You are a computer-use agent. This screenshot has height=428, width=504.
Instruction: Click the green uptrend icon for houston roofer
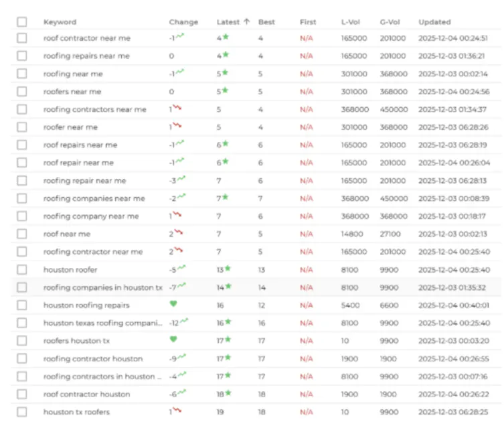point(181,268)
